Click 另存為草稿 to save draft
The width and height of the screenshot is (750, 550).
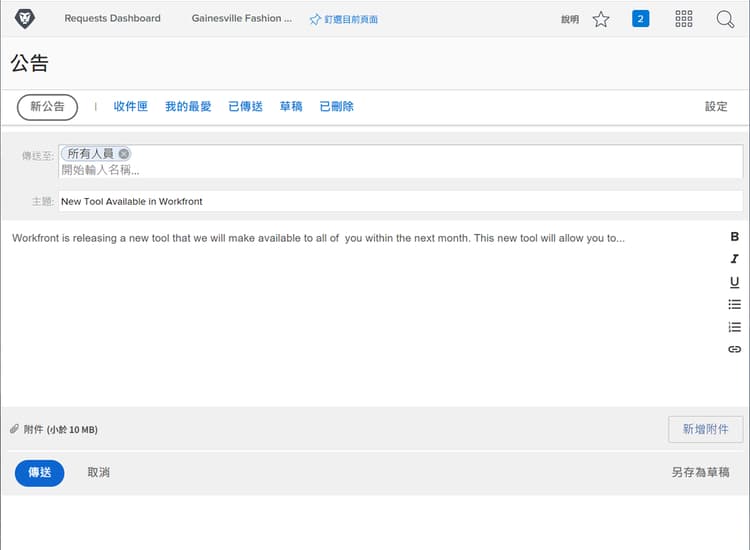tap(700, 473)
